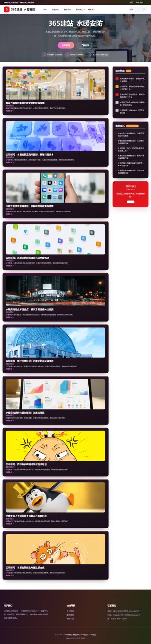
Task: Click the pink 立即咨询 hero button
Action: coord(66,45)
